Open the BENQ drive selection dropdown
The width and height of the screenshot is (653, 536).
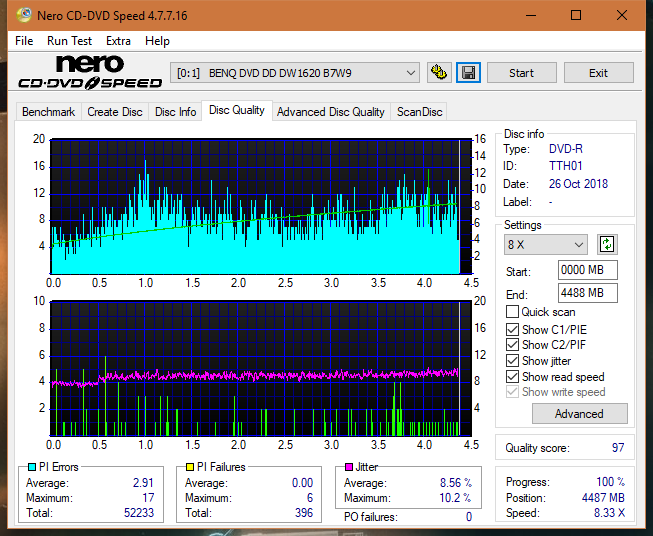click(295, 73)
